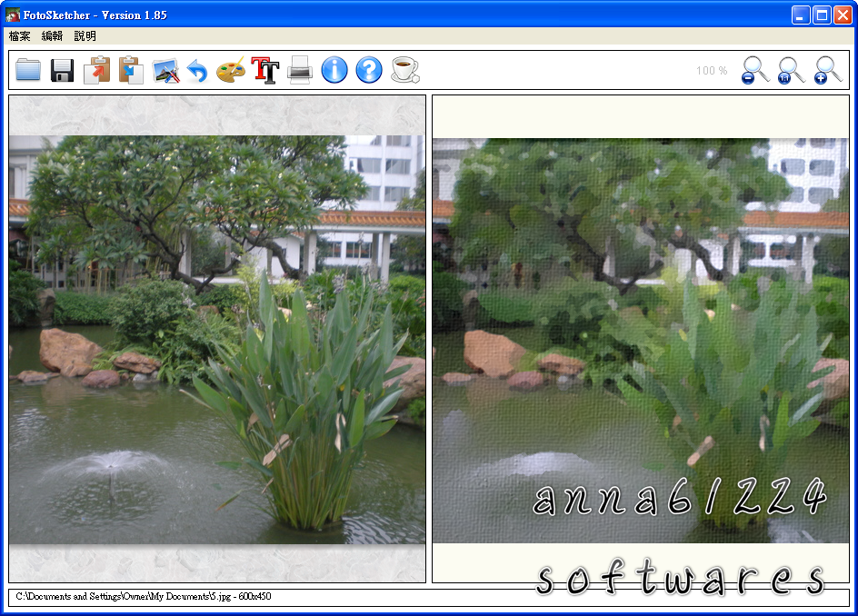Open the blue info icon

coord(334,70)
